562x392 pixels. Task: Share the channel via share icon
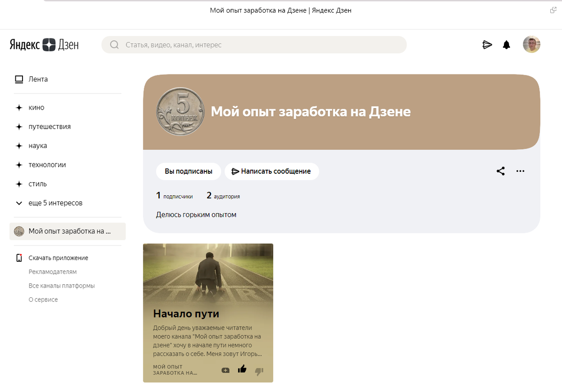[501, 171]
